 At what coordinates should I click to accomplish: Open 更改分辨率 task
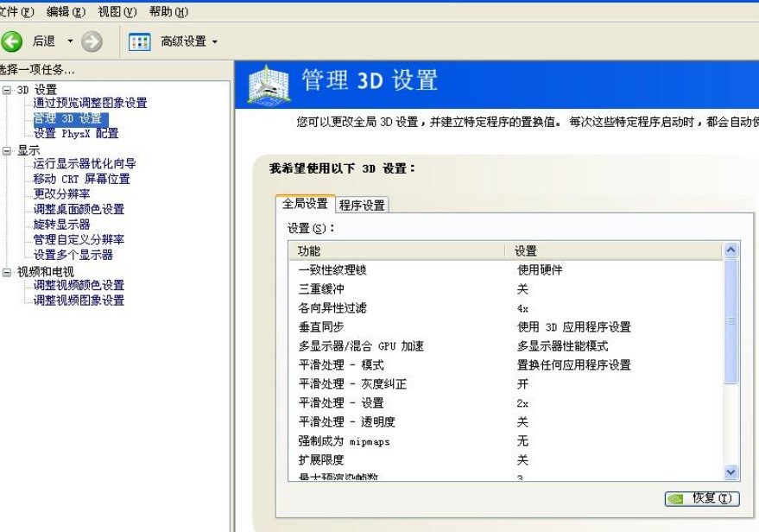click(61, 194)
